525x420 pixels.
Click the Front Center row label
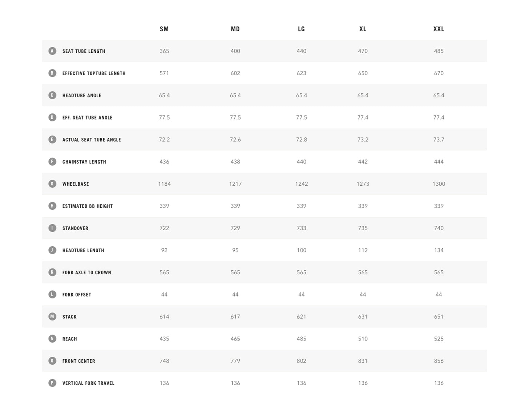79,361
